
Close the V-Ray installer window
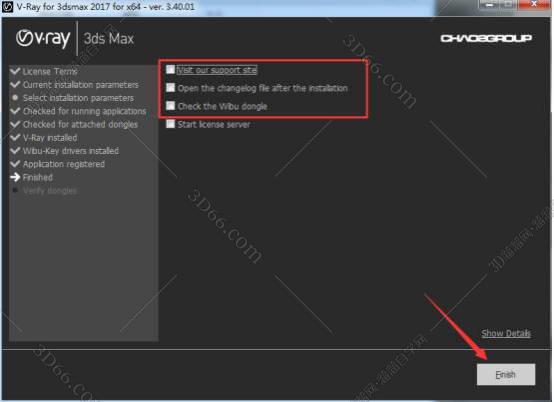tap(534, 5)
